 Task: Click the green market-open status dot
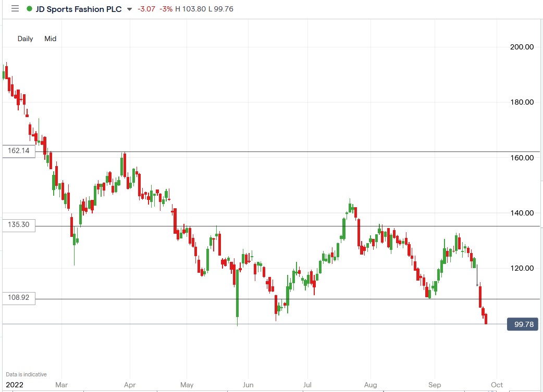point(29,9)
